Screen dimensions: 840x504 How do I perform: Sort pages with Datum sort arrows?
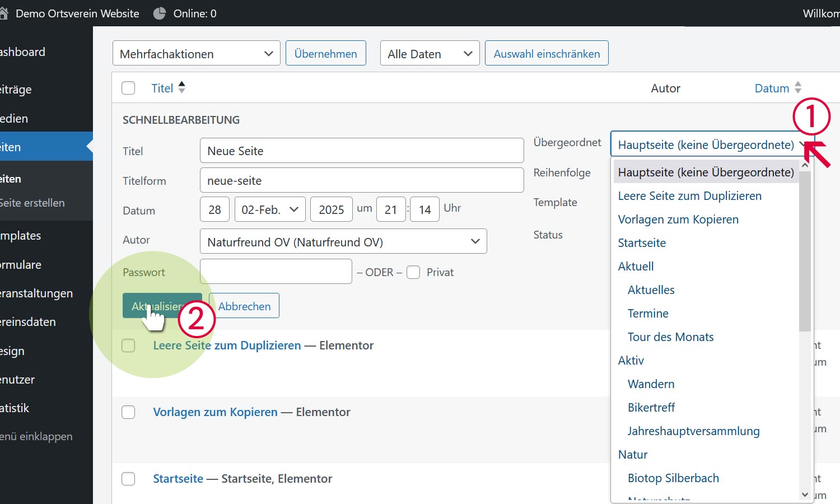point(798,88)
